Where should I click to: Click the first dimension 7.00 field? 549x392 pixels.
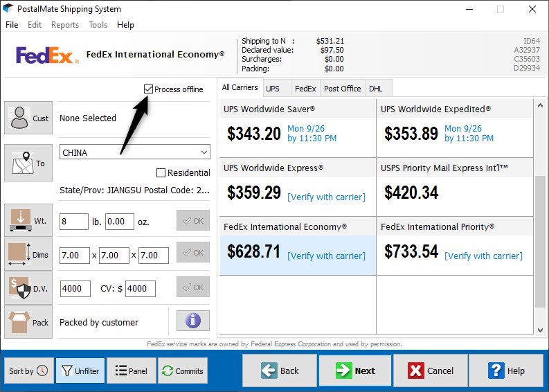[x=75, y=256]
